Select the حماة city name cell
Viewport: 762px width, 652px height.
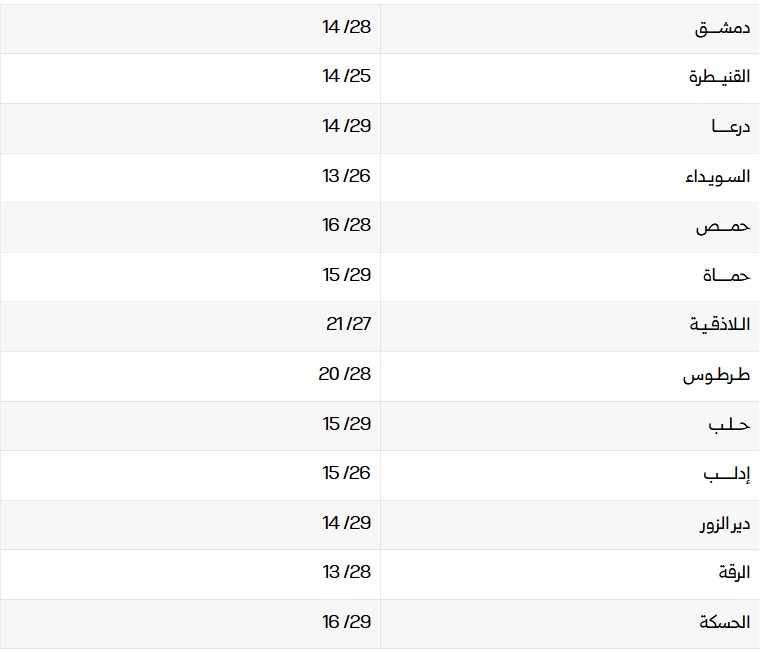(x=727, y=276)
